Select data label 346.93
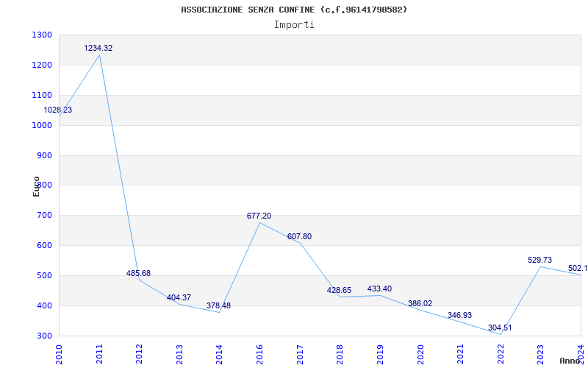 [x=460, y=315]
